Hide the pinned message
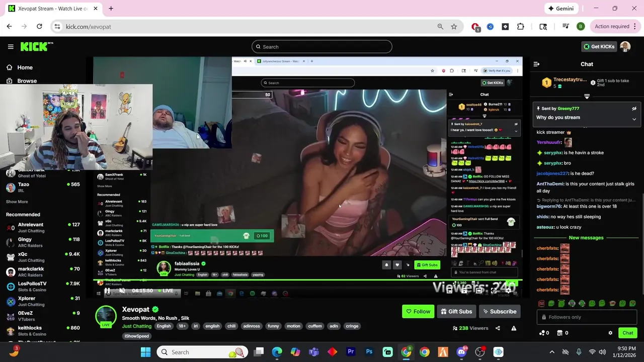644x362 pixels. click(634, 109)
